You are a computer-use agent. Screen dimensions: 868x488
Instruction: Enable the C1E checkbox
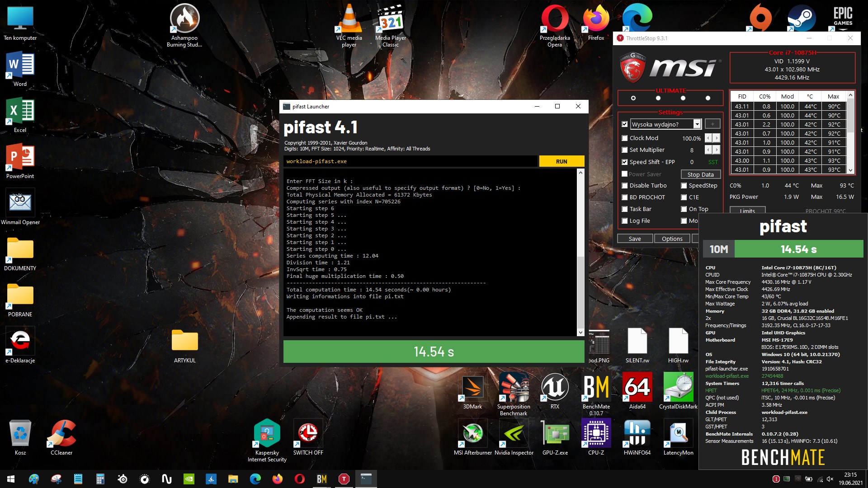(684, 197)
